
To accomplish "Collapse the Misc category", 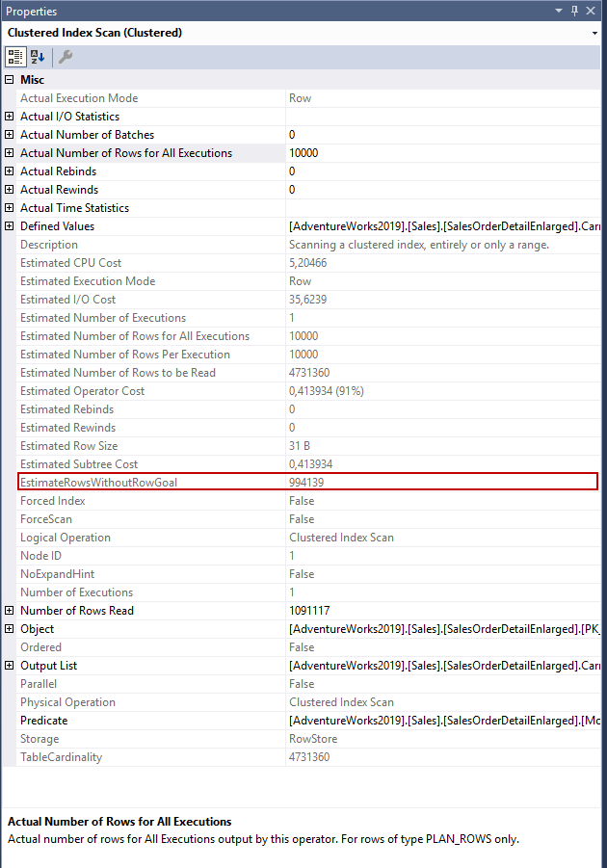I will (x=10, y=80).
